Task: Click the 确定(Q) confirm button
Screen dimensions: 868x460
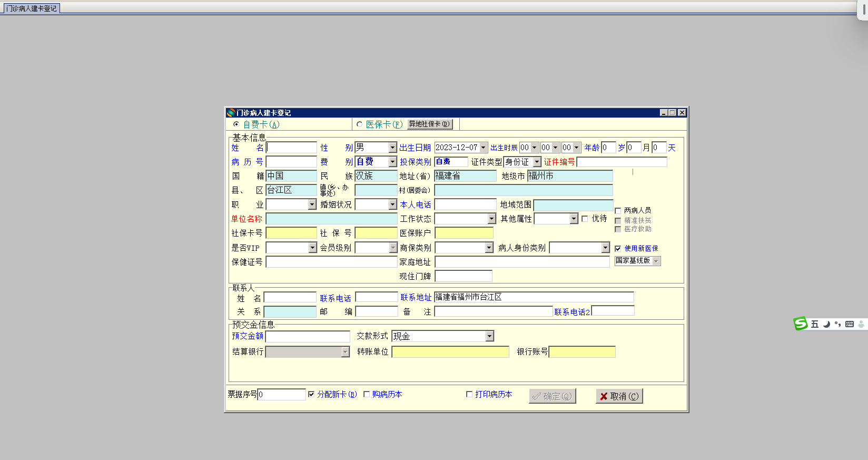Action: [552, 396]
